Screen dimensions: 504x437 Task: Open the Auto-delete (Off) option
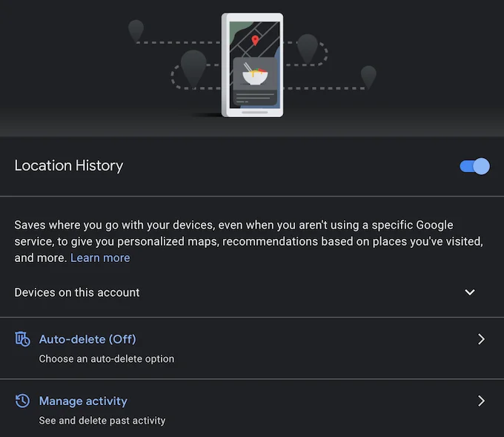point(87,339)
